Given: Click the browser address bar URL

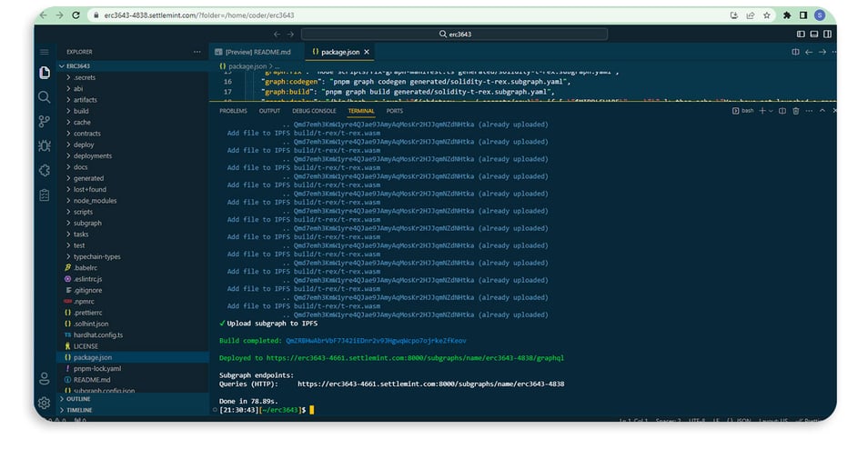Looking at the screenshot, I should (x=199, y=15).
